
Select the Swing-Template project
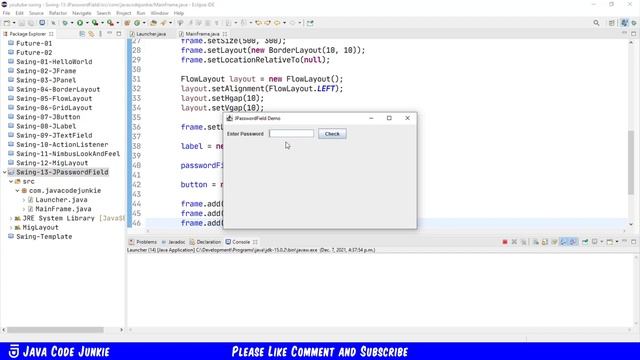(x=44, y=237)
